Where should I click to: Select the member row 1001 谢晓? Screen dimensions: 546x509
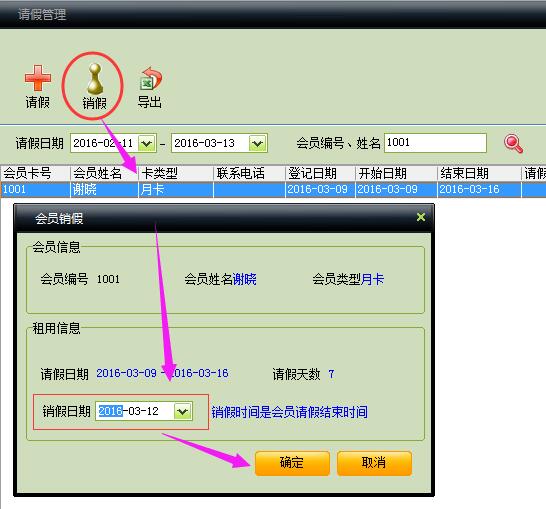click(273, 190)
